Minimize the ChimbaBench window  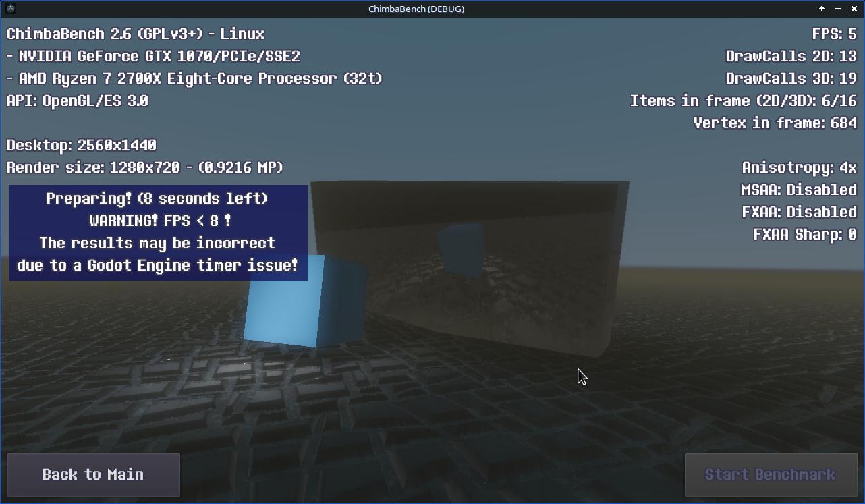click(838, 9)
